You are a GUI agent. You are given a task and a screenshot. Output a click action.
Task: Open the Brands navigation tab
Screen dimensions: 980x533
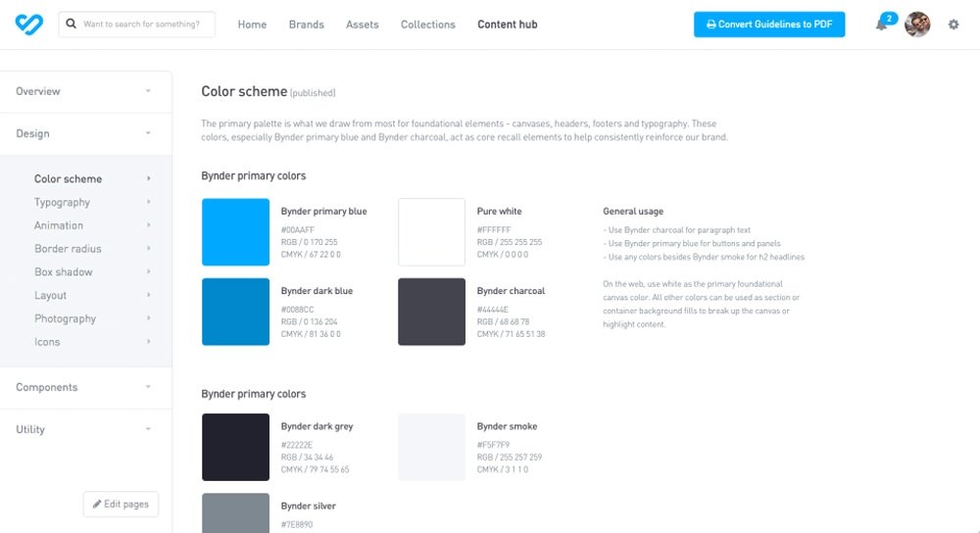tap(306, 24)
